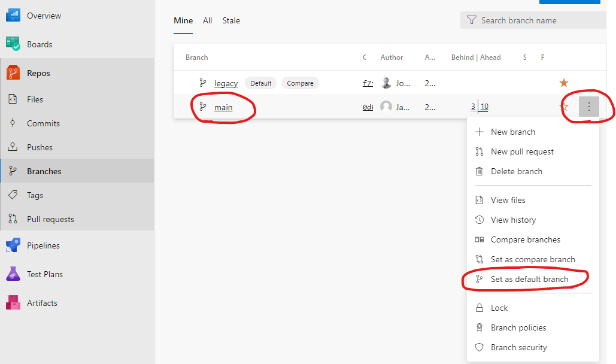Unfavorite the main branch star
616x364 pixels.
(x=564, y=107)
